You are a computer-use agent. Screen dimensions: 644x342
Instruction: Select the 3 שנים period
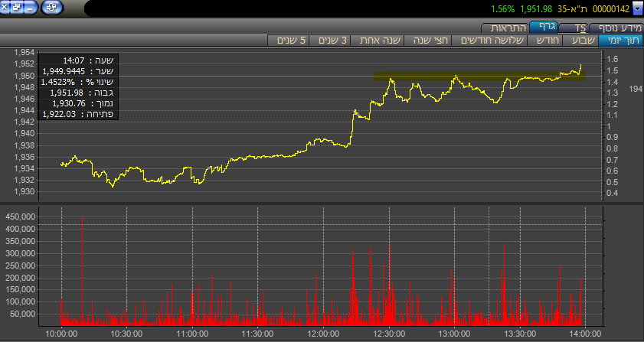pyautogui.click(x=330, y=41)
